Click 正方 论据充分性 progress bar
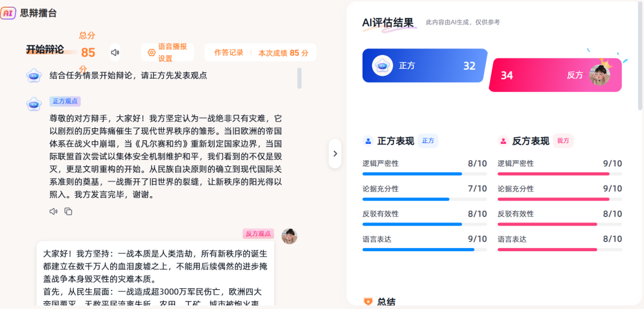644x309 pixels. point(425,199)
